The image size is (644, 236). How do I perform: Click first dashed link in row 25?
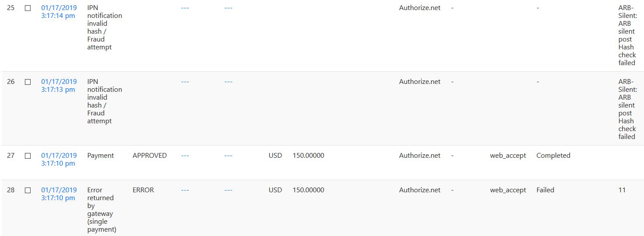[x=185, y=8]
